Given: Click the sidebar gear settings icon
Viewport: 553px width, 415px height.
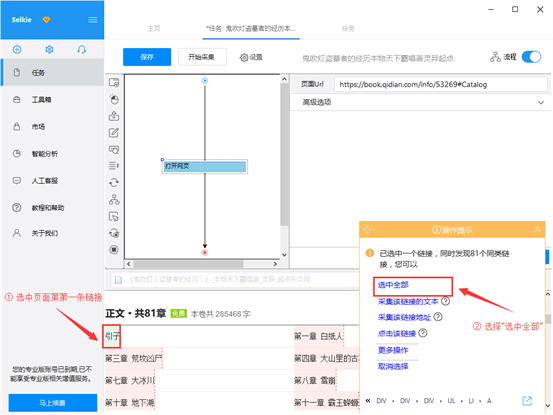Looking at the screenshot, I should pyautogui.click(x=49, y=49).
